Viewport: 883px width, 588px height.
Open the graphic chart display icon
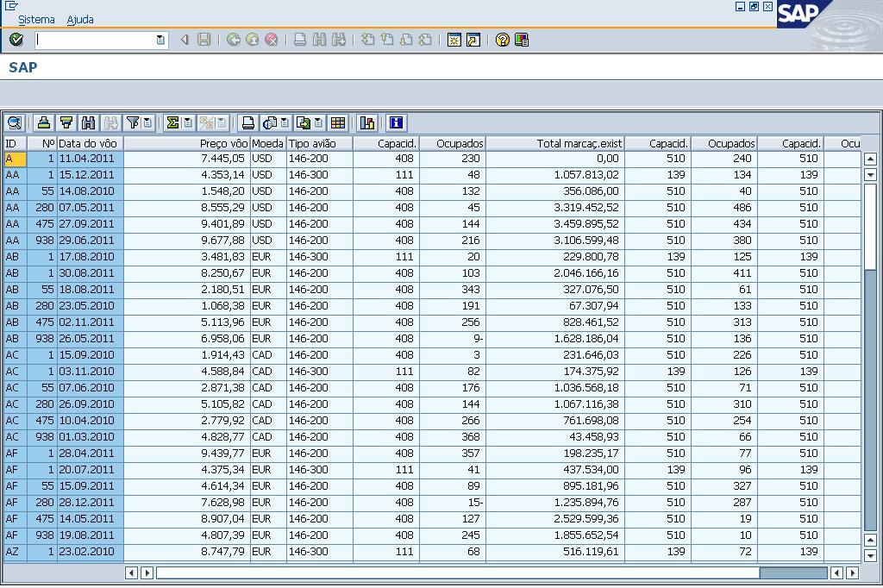(367, 123)
